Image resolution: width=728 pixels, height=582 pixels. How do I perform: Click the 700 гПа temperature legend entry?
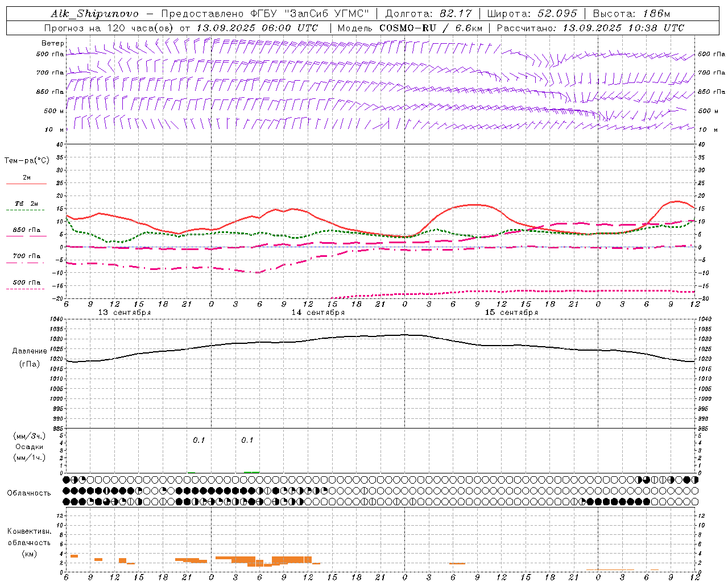[27, 256]
